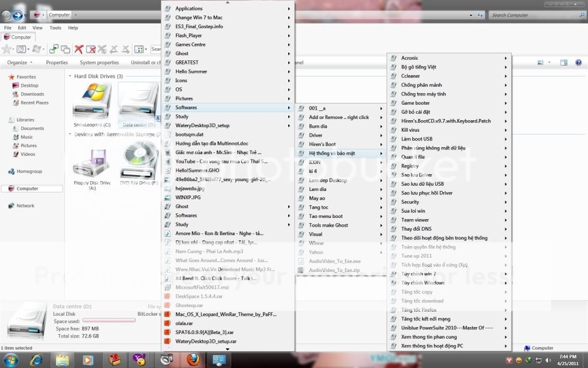Open the Flash_Player menu entry
Screen dimensions: 588x368
pos(229,35)
